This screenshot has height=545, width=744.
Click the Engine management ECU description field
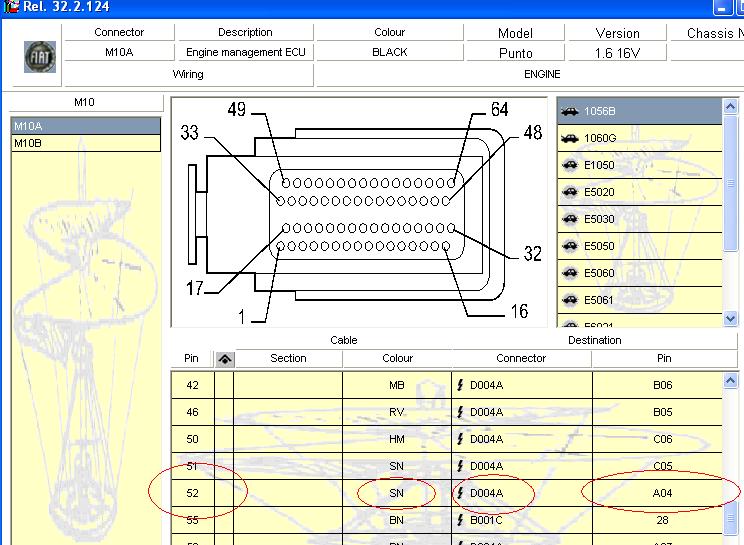pos(246,52)
